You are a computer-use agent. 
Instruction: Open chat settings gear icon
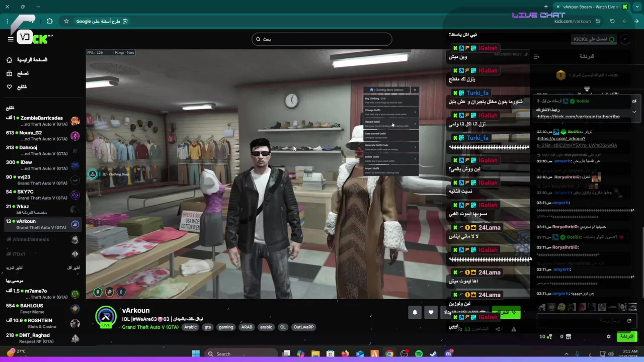coord(608,336)
